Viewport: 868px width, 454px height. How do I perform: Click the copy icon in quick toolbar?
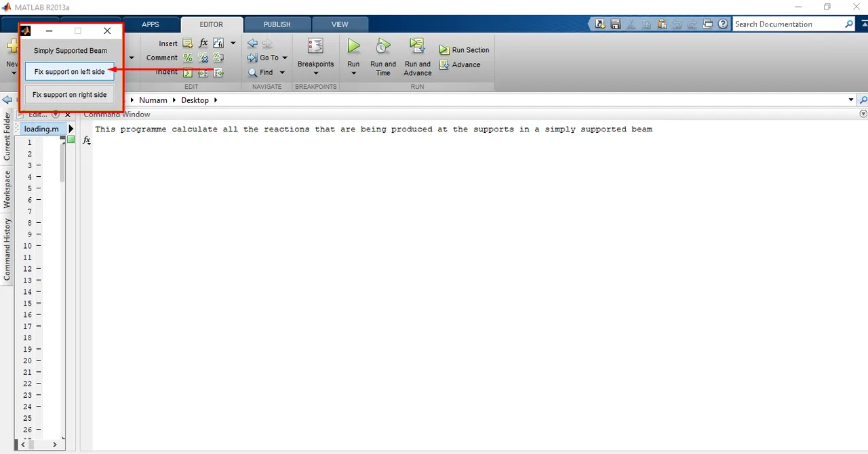(x=646, y=24)
